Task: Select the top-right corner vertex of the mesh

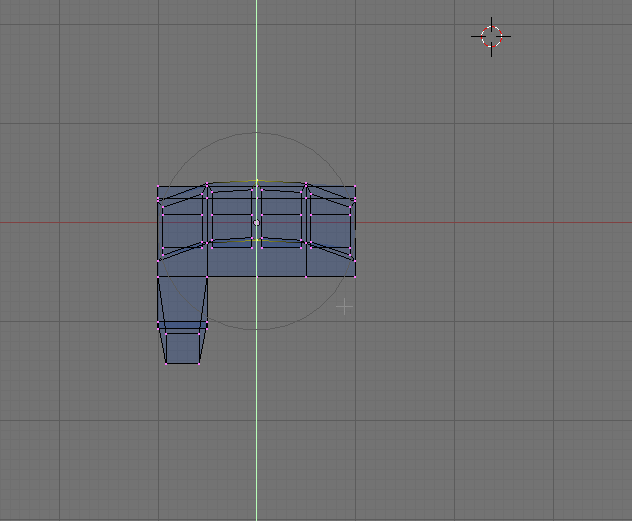Action: [x=355, y=186]
